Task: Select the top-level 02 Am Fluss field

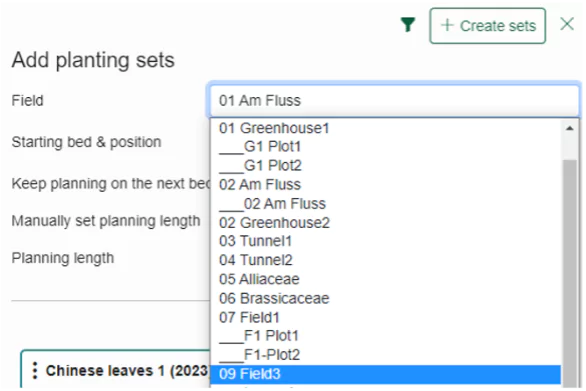Action: 386,185
